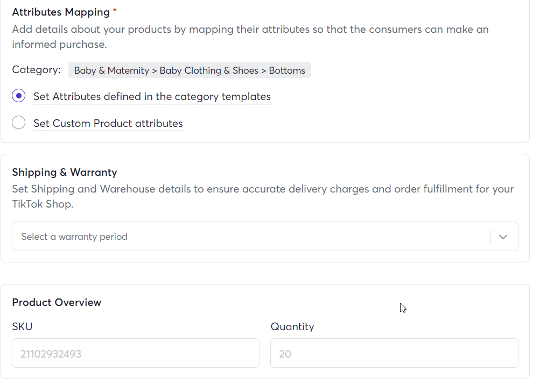Viewport: 547px width, 392px height.
Task: Click the SKU field label
Action: 22,326
